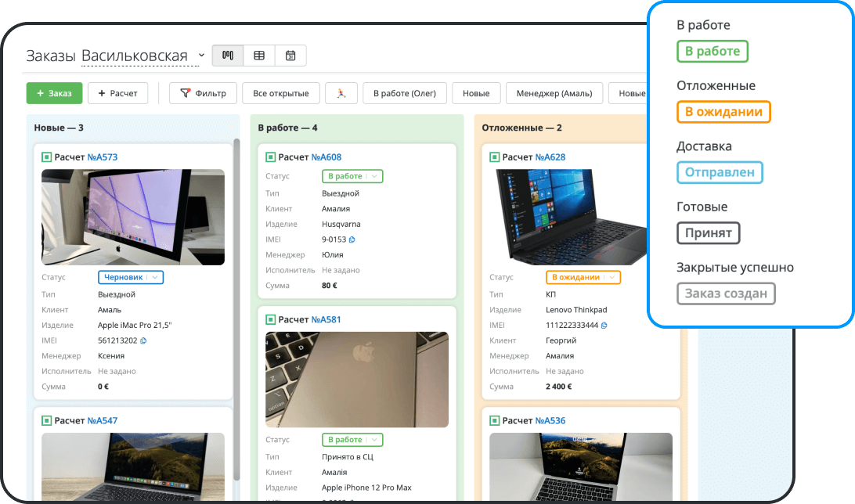Switch to kanban board view
The width and height of the screenshot is (855, 504).
coord(228,56)
